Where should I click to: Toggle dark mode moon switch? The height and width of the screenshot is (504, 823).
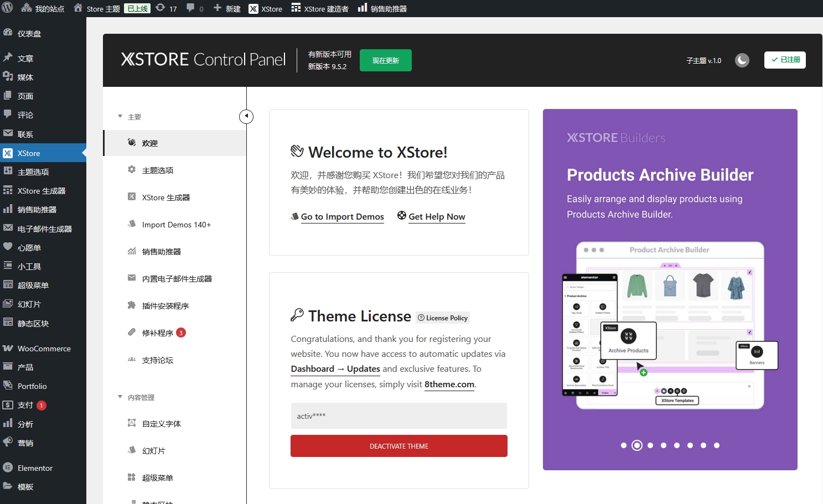click(x=742, y=60)
